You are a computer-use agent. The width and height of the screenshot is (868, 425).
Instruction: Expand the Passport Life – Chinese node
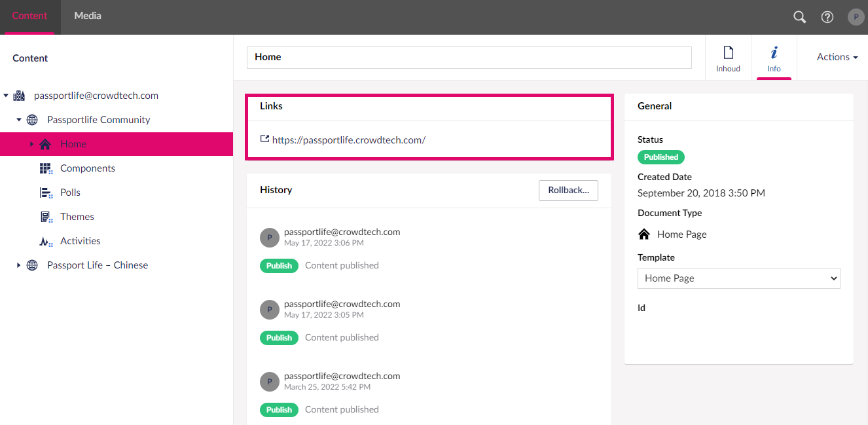pyautogui.click(x=19, y=265)
